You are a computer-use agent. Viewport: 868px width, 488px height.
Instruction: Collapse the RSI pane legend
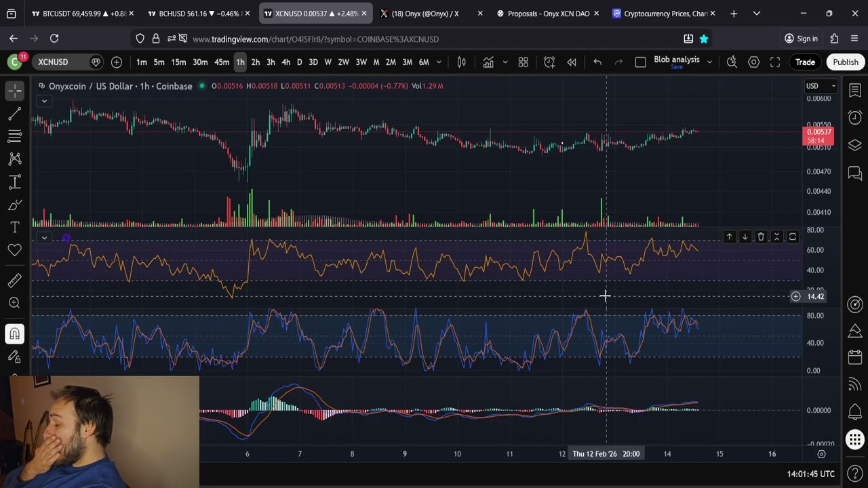coord(44,238)
